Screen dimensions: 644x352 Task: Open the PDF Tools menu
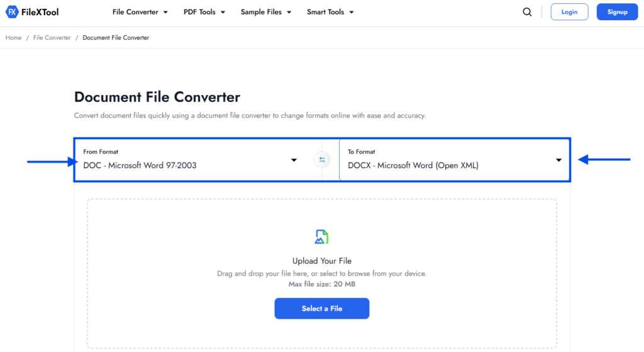click(204, 12)
